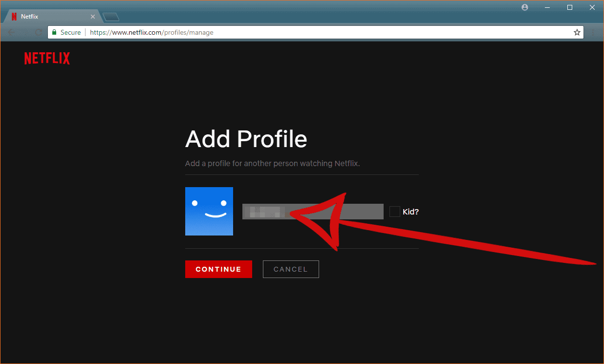
Task: Reload the page using the refresh icon
Action: click(39, 32)
